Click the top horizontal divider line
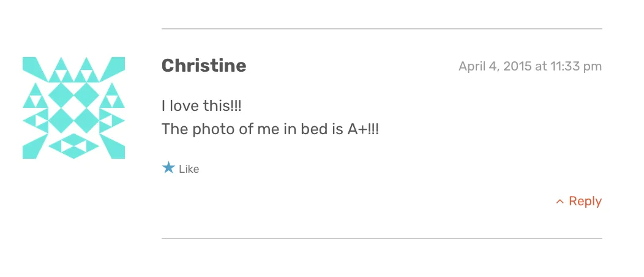 click(381, 29)
